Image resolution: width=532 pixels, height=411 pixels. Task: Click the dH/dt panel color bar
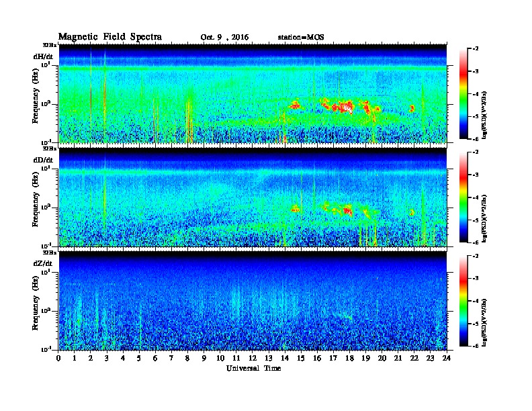point(463,93)
